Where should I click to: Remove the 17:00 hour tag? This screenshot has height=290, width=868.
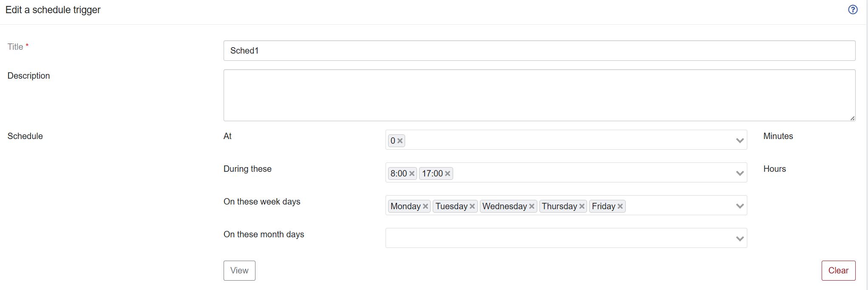coord(447,173)
